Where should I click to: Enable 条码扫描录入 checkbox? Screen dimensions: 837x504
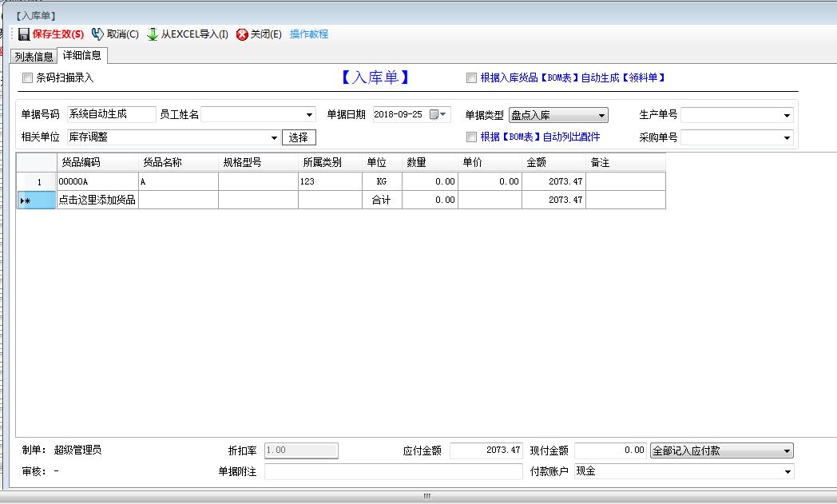(28, 78)
